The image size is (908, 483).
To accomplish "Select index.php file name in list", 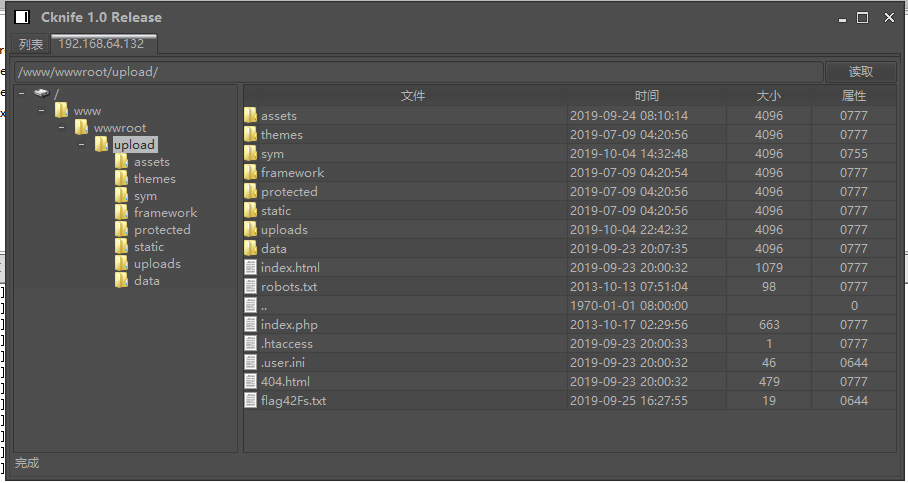I will click(x=289, y=324).
